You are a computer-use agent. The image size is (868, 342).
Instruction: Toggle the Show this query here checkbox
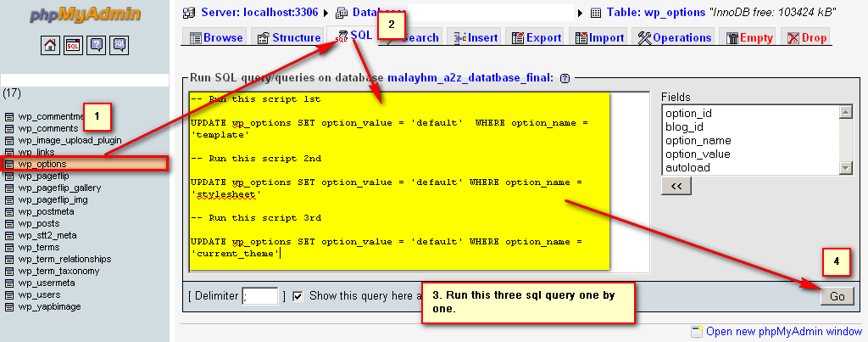[298, 296]
